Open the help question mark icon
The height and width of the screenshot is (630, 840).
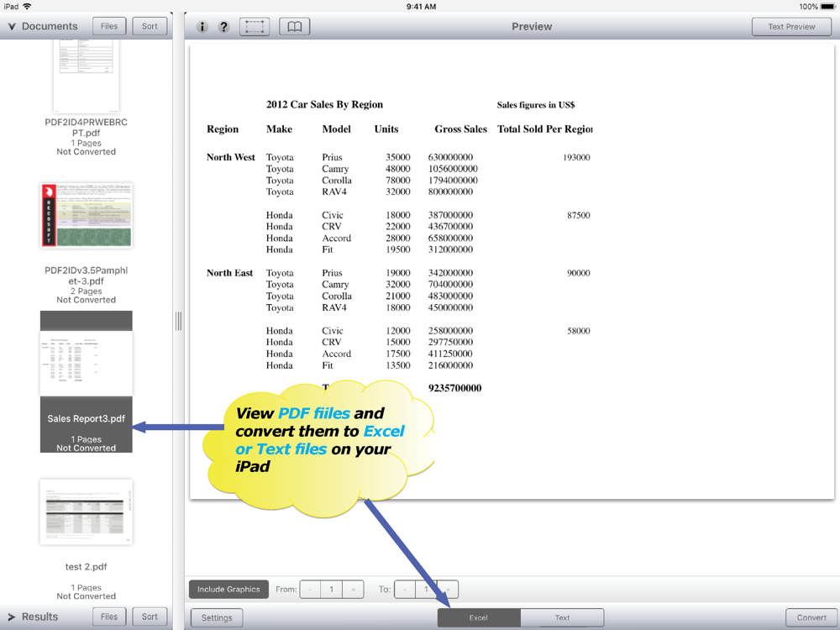223,27
